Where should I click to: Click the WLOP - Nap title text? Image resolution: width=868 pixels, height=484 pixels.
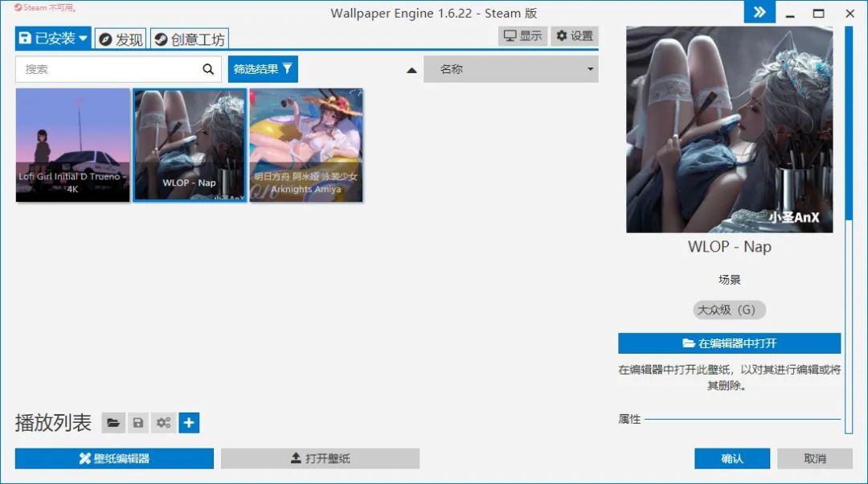729,247
